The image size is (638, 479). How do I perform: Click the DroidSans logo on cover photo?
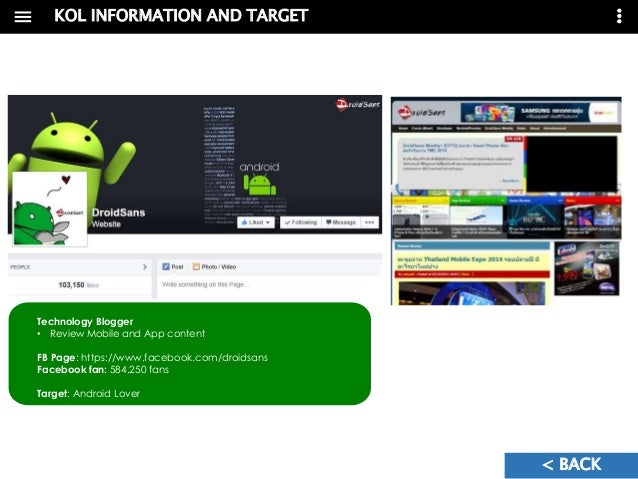[x=357, y=105]
